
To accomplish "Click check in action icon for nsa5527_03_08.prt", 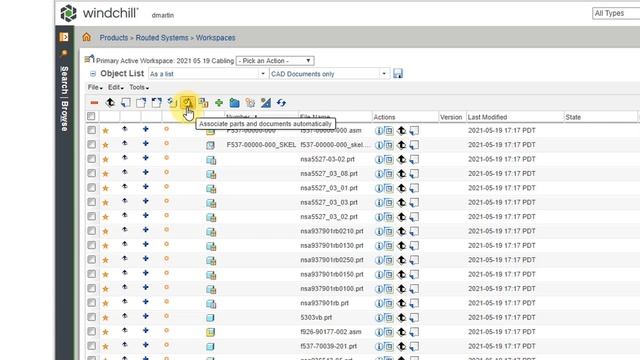I will coord(414,174).
